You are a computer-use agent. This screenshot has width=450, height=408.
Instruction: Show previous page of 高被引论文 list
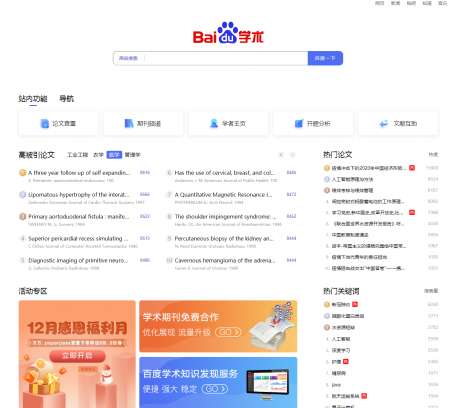(x=281, y=155)
